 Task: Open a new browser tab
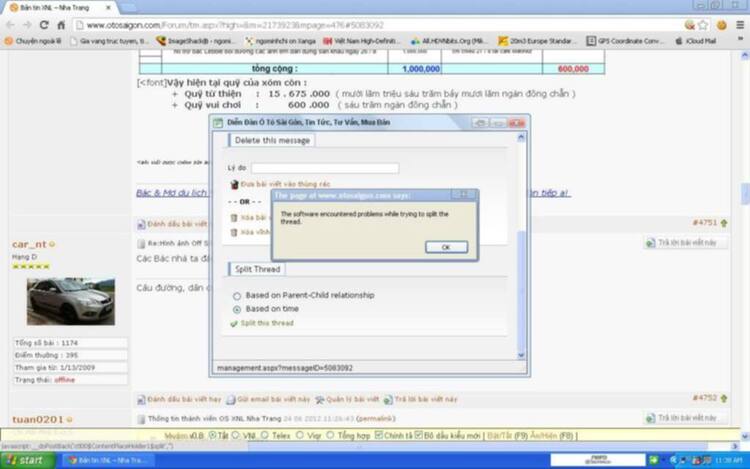click(x=127, y=8)
